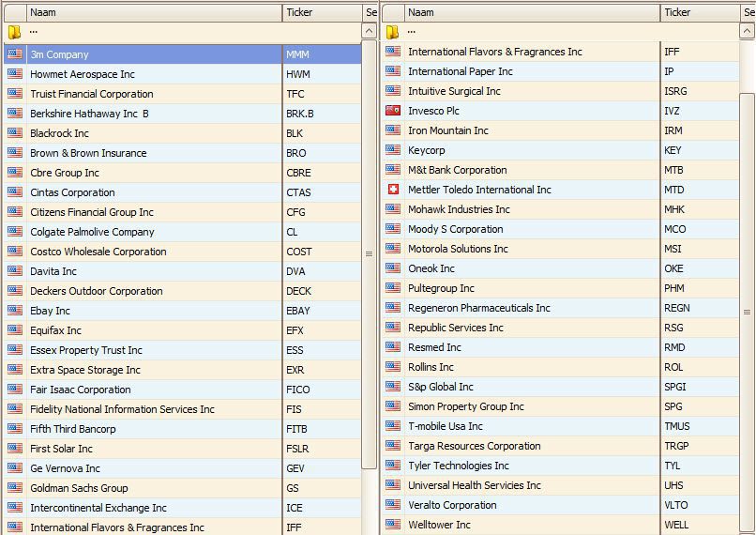Click the flag icon next to Costco Wholesale Corporation

14,252
